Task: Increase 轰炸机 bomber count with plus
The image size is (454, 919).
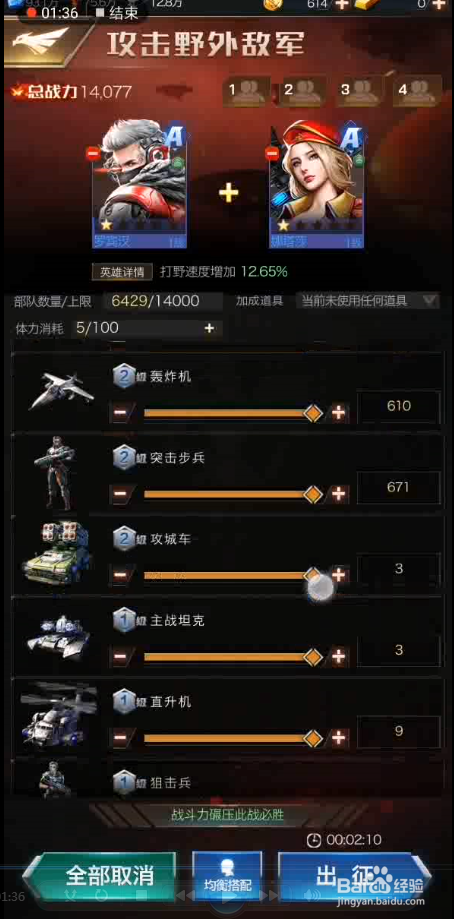Action: tap(339, 413)
